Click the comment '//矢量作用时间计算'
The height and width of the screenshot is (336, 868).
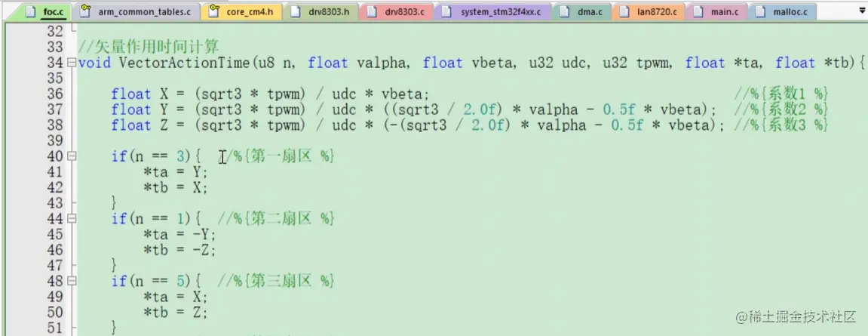(149, 47)
